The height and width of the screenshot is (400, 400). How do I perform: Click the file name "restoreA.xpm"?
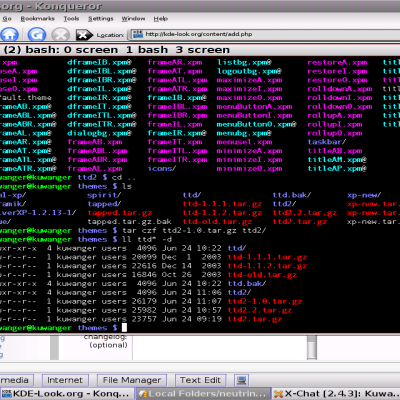point(337,62)
